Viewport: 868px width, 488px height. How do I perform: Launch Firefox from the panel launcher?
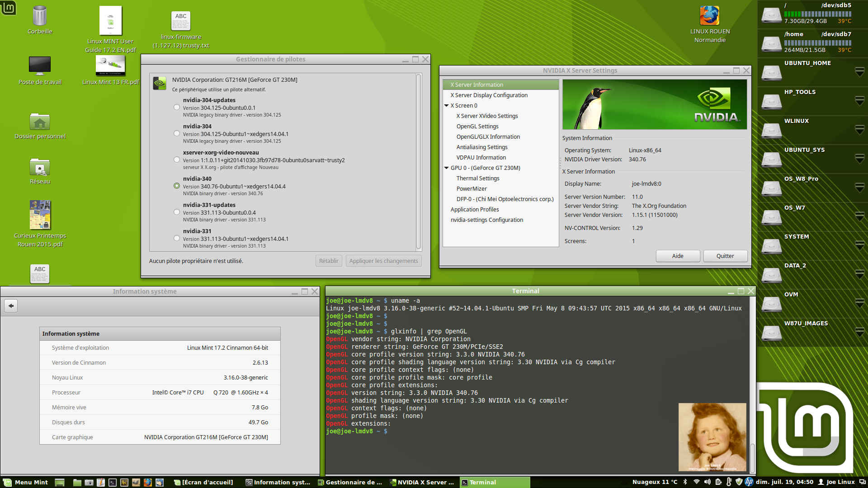tap(147, 482)
